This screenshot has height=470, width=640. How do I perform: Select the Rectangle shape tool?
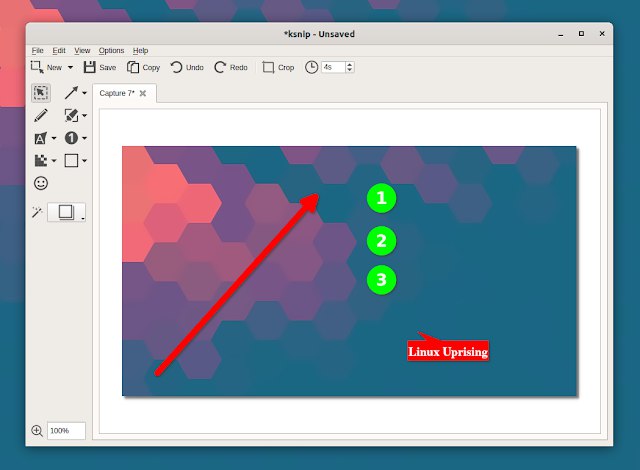coord(71,160)
